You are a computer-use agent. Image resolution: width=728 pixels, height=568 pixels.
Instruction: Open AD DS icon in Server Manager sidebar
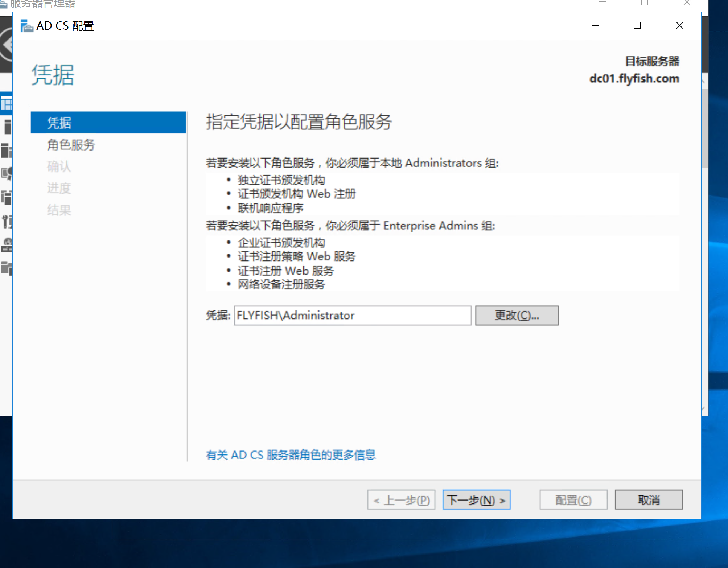(x=7, y=198)
